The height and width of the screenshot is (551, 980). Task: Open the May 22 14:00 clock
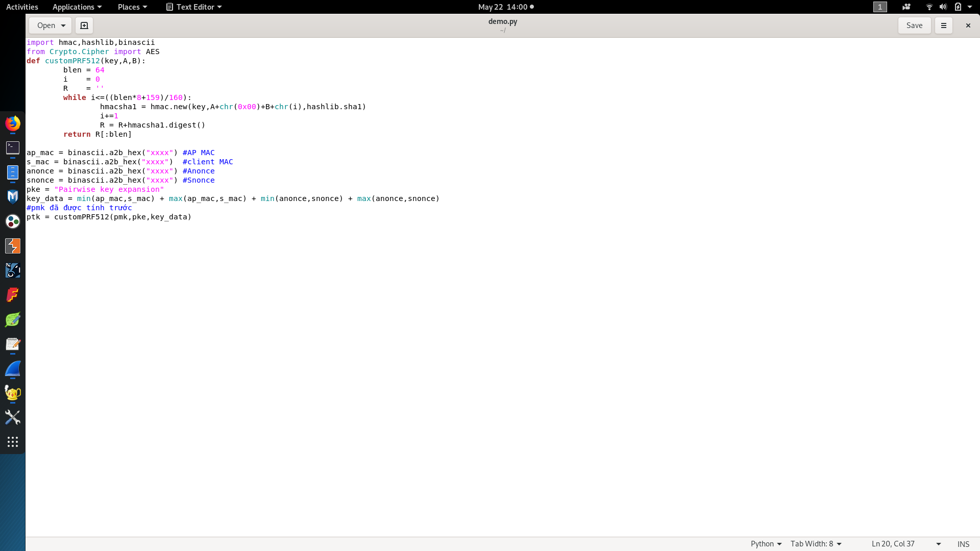[x=506, y=7]
